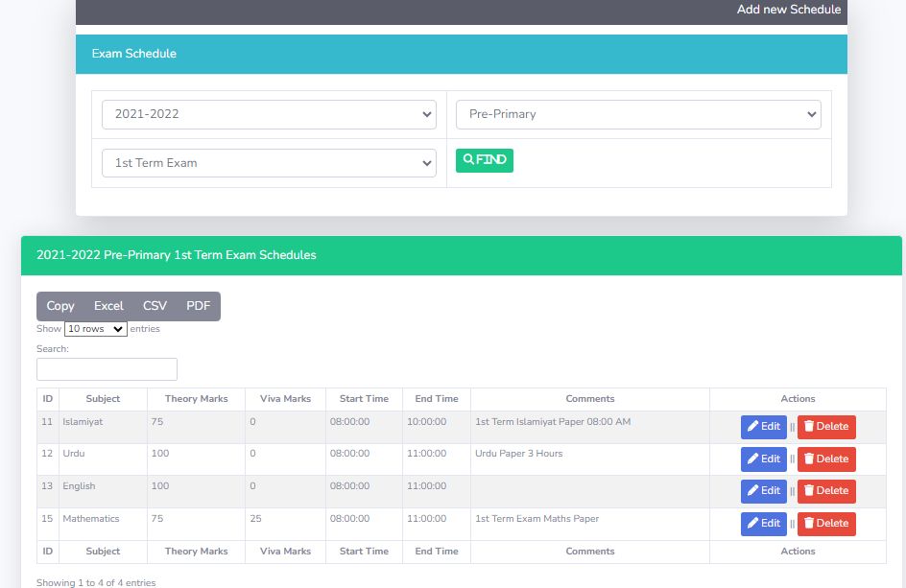
Task: Click trash icon to delete Islamiyat row
Action: point(809,427)
